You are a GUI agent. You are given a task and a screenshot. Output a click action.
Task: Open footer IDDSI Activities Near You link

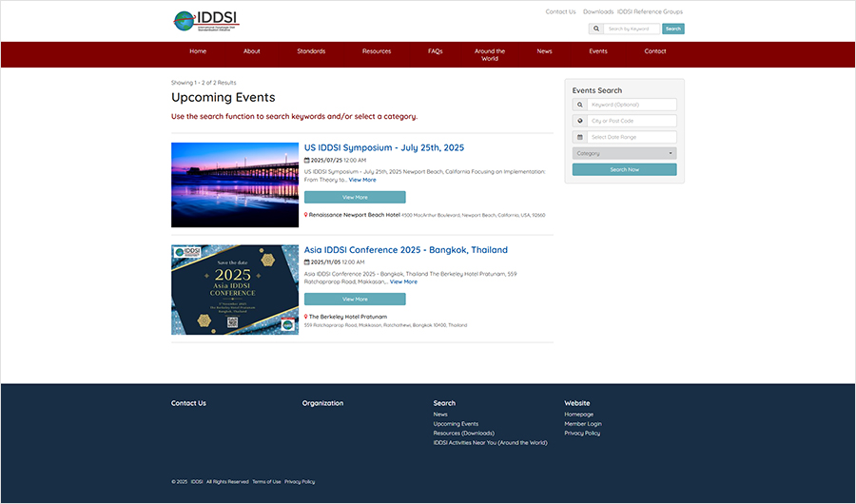(490, 443)
